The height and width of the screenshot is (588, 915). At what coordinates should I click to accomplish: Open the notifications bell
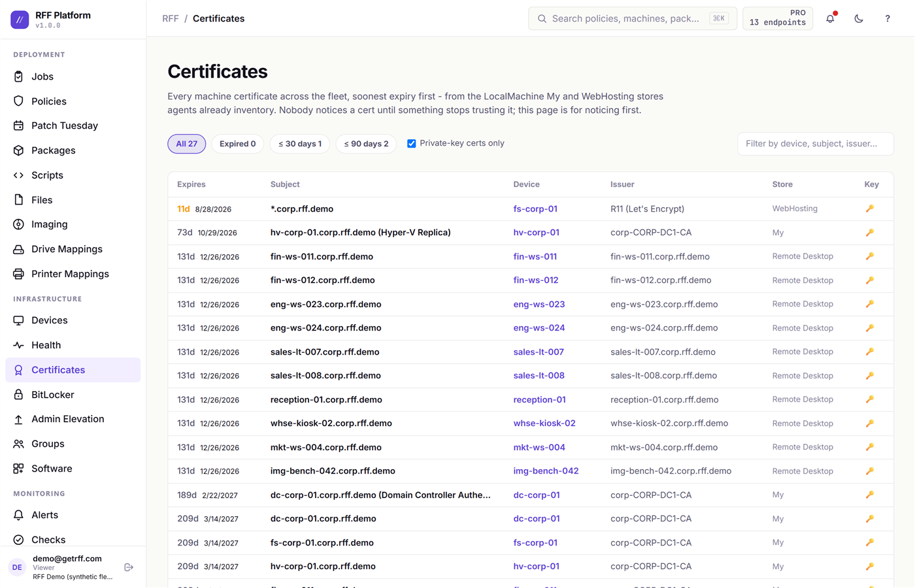pyautogui.click(x=830, y=19)
